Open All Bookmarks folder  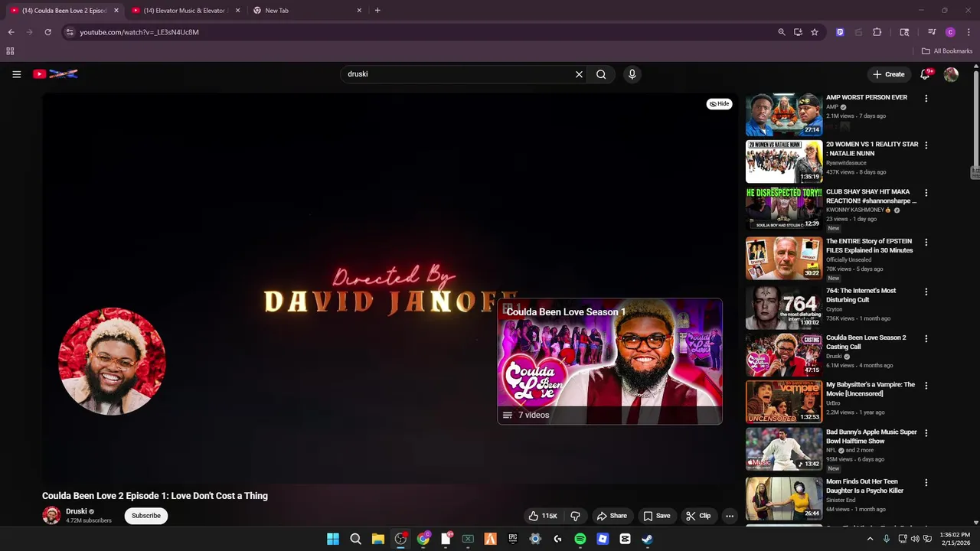947,51
